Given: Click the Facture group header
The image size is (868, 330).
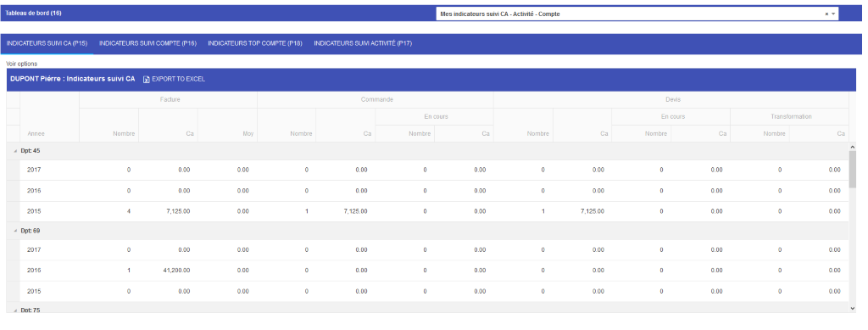Looking at the screenshot, I should pos(169,99).
